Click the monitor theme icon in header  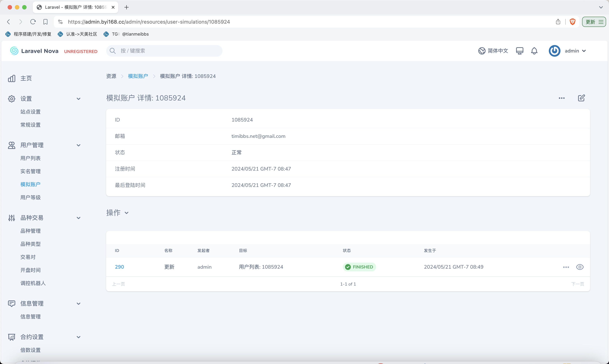[519, 51]
